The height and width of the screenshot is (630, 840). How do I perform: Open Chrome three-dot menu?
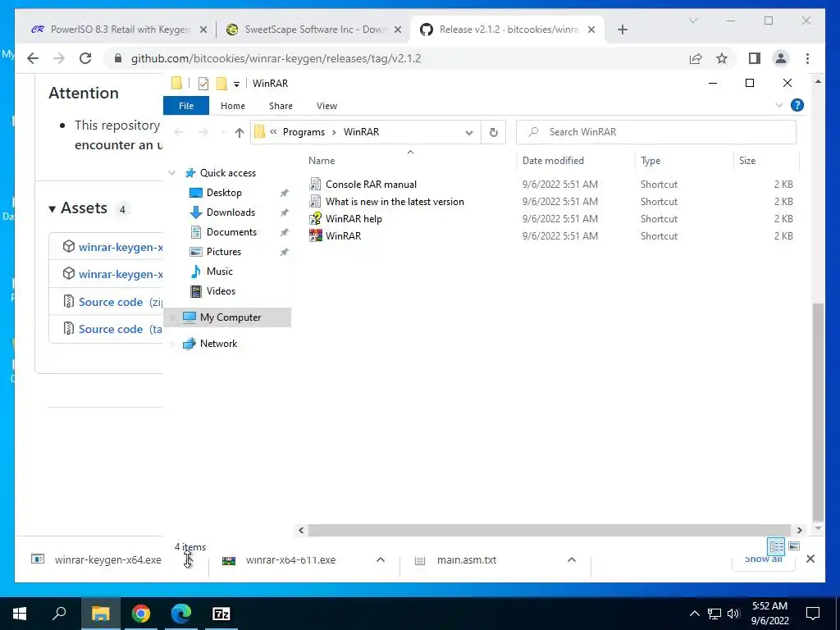coord(807,58)
